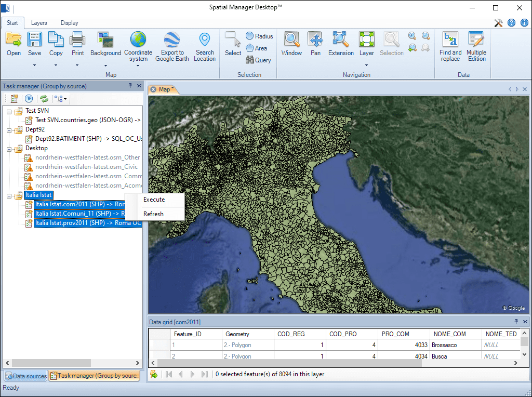Click the Brossasco cell in data grid
The image size is (532, 397).
point(455,345)
